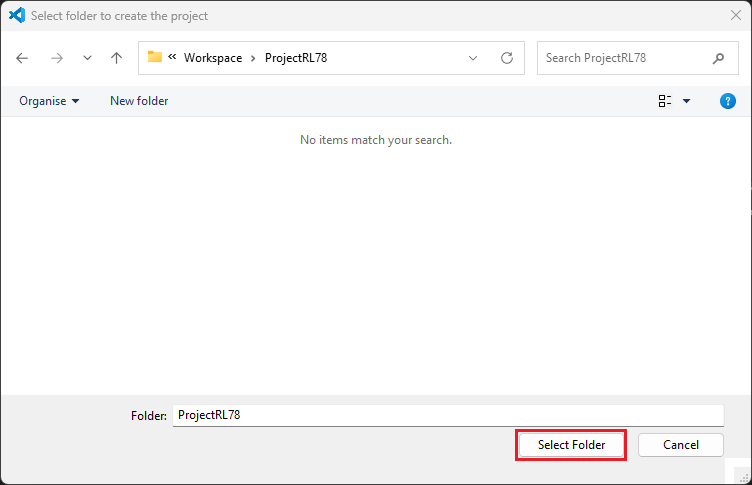Go up one folder level
Screen dimensions: 752x485
pyautogui.click(x=116, y=58)
